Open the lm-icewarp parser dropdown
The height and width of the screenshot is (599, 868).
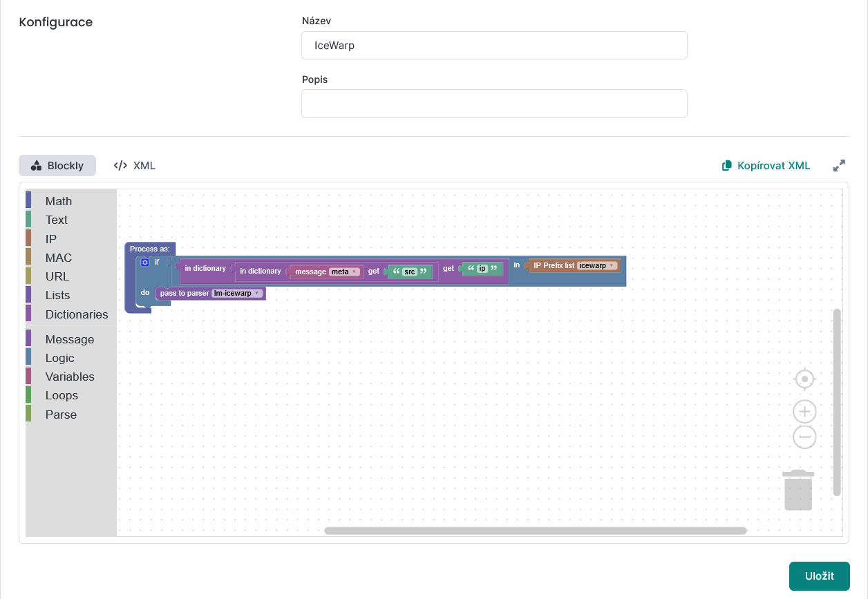(x=237, y=294)
